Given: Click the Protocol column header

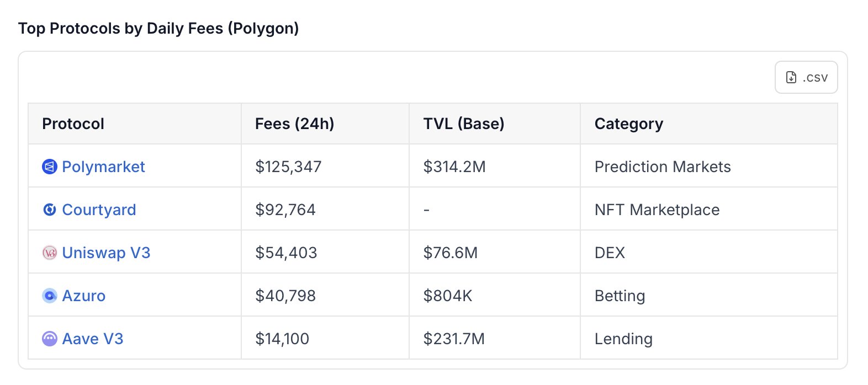Looking at the screenshot, I should click(x=73, y=124).
